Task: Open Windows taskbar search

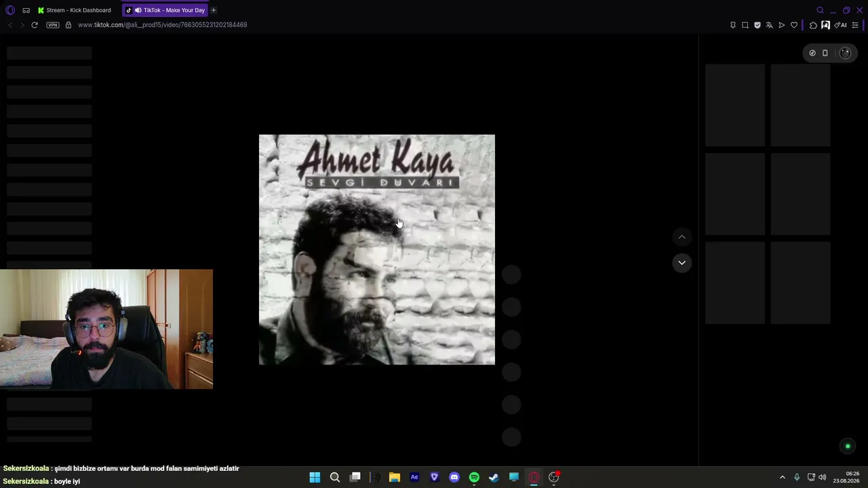Action: pyautogui.click(x=335, y=477)
